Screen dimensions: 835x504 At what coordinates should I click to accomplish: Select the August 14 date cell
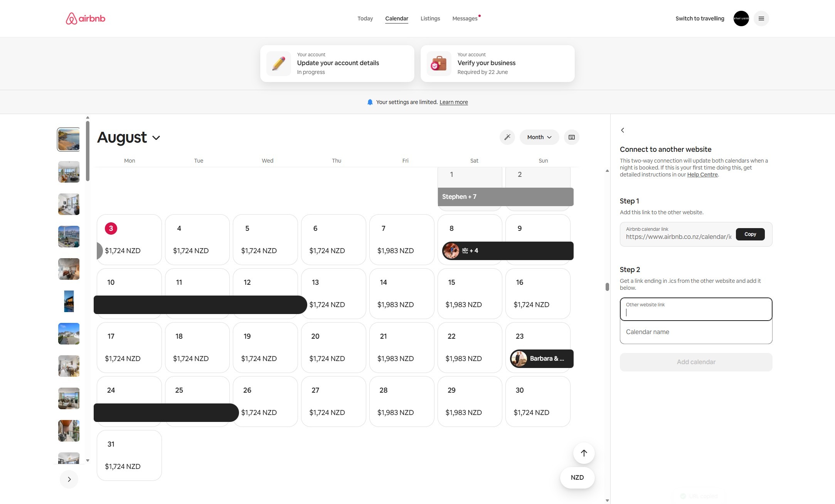402,294
